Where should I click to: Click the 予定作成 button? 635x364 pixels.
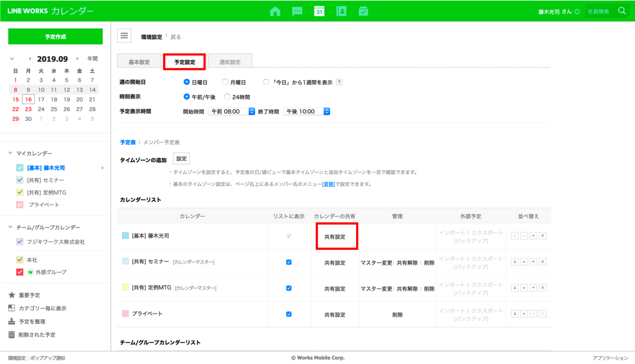55,37
